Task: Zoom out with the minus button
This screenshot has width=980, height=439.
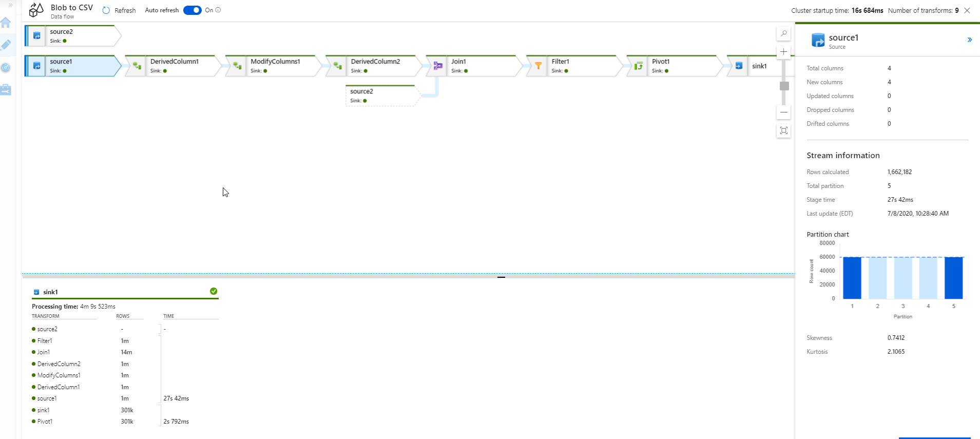Action: (x=784, y=112)
